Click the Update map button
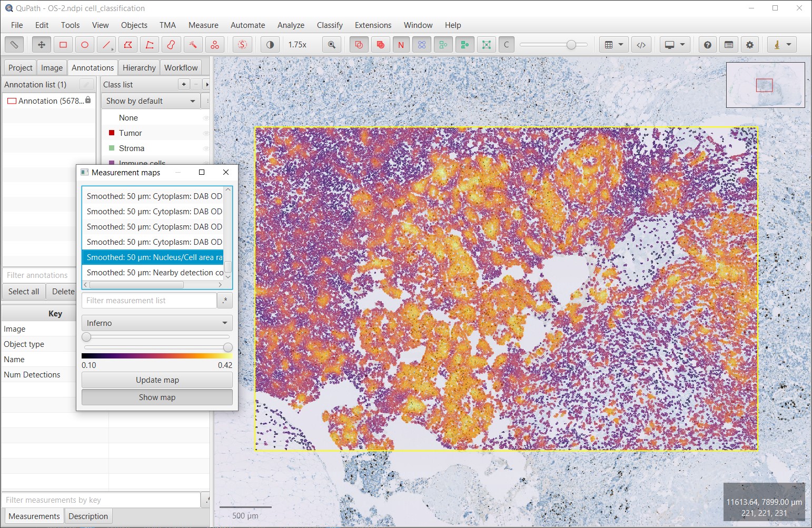 (x=157, y=380)
